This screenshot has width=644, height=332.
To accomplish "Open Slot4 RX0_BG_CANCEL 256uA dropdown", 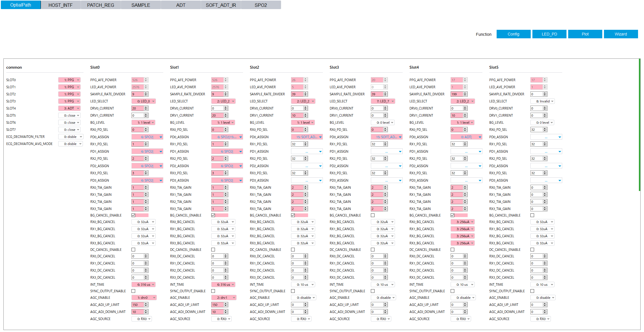I will pos(463,222).
